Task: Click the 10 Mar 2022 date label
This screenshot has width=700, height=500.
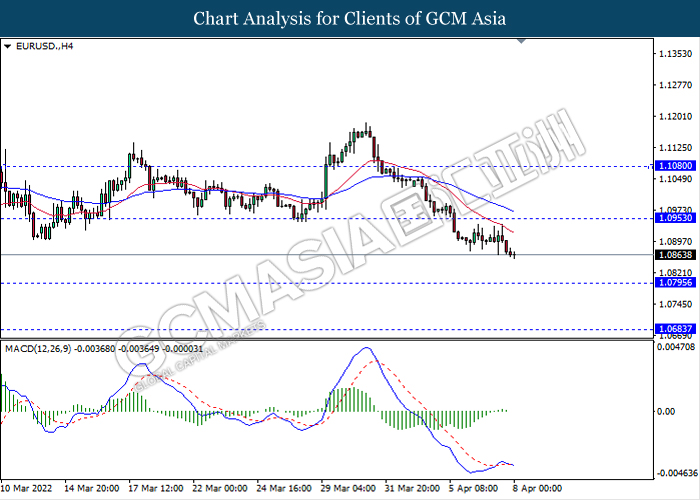Action: pos(26,488)
